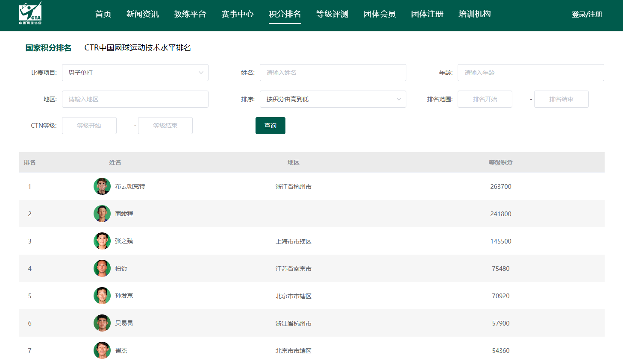Expand the 比赛项目 dropdown showing 男子单打
The width and height of the screenshot is (623, 364).
pyautogui.click(x=135, y=73)
